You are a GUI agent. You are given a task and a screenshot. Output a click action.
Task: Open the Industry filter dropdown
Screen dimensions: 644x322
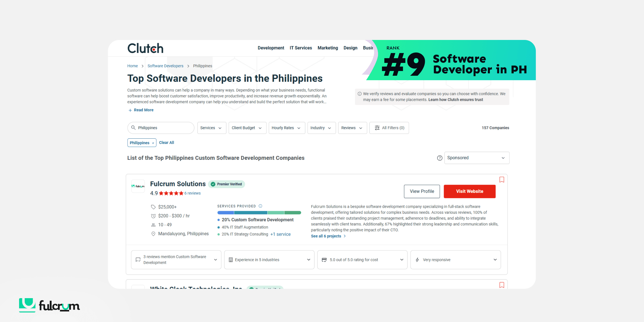pyautogui.click(x=321, y=128)
